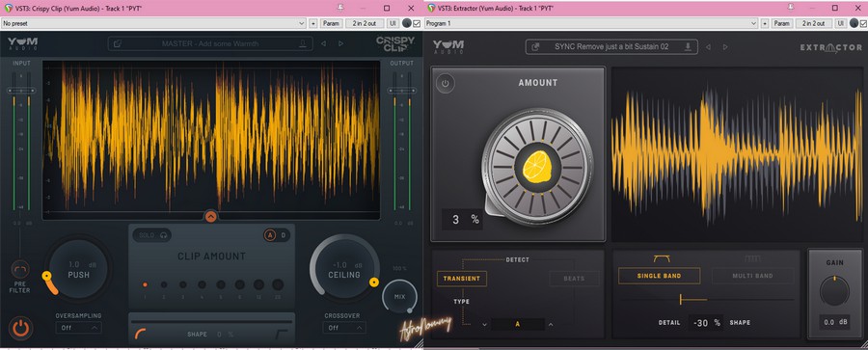Toggle the Extractor power button
The image size is (868, 350).
445,84
